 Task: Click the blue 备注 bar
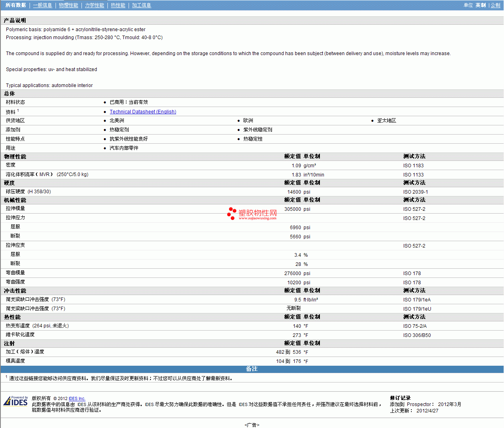pos(252,369)
